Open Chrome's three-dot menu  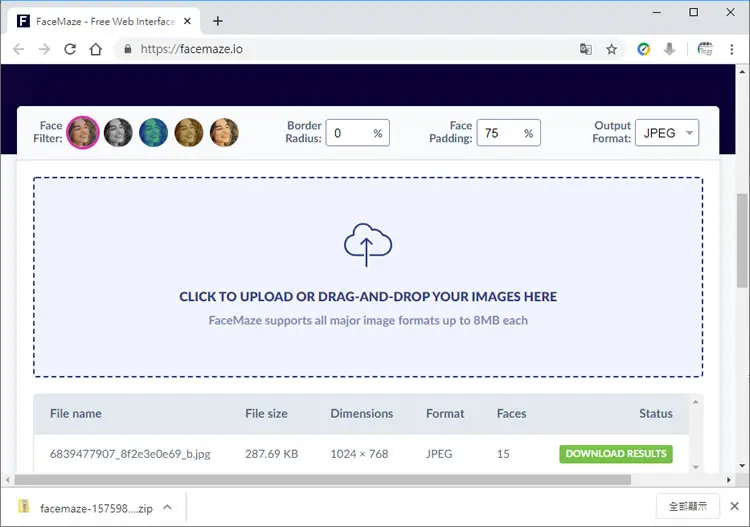pyautogui.click(x=731, y=49)
